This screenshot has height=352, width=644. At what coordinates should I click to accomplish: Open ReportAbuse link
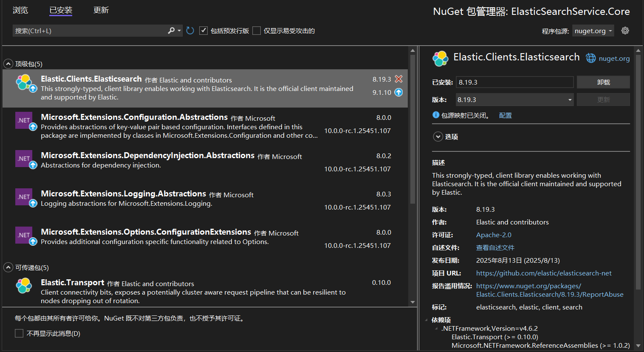(550, 290)
